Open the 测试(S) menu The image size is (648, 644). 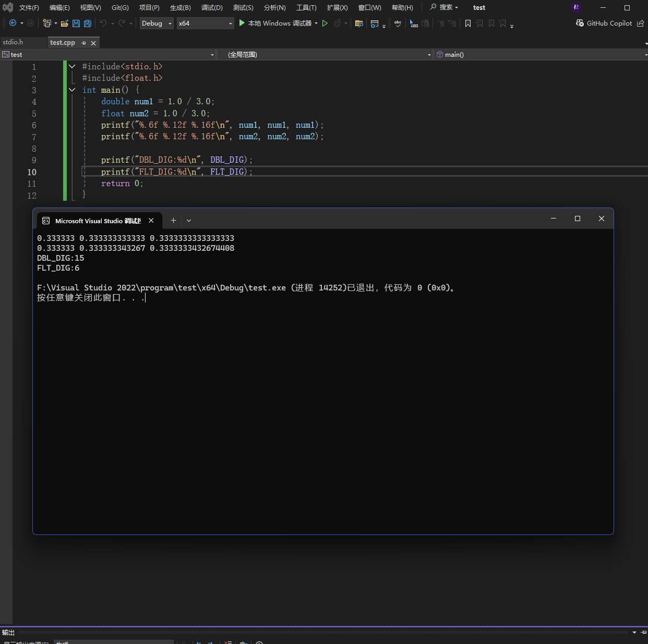[x=243, y=7]
